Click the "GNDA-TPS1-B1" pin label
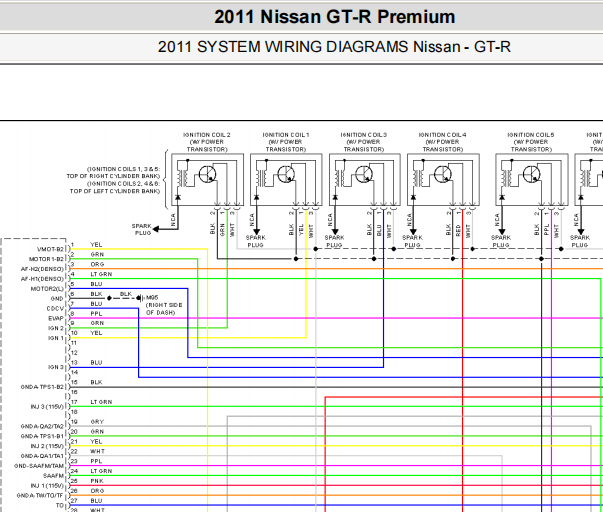The width and height of the screenshot is (603, 512). (x=42, y=437)
